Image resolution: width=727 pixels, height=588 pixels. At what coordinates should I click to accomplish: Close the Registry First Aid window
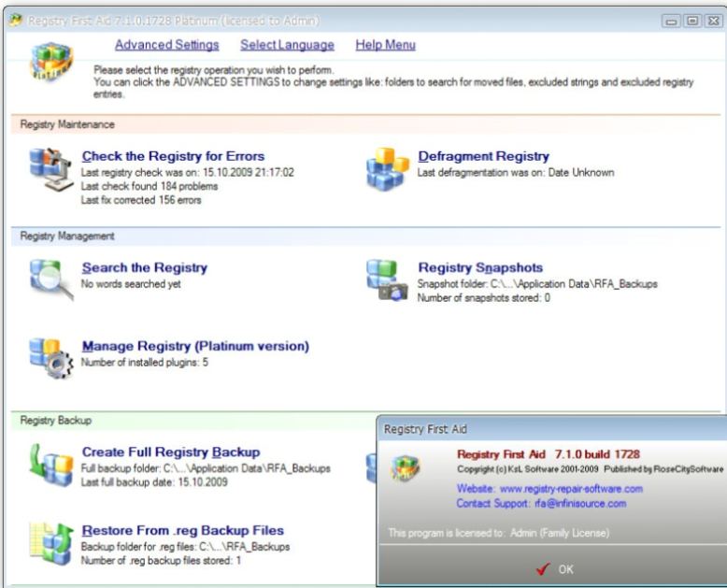click(x=714, y=21)
